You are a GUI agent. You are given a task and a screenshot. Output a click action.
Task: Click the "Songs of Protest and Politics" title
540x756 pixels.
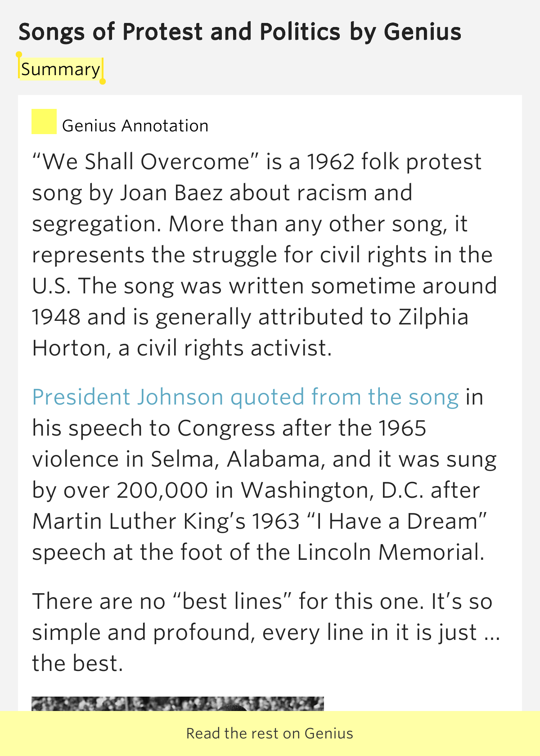[180, 32]
